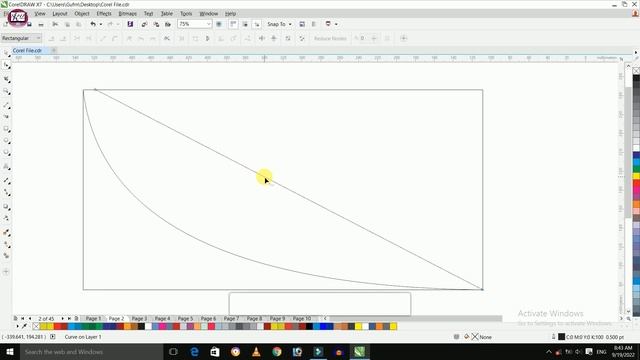Switch to the Page 1 tab

pyautogui.click(x=93, y=318)
